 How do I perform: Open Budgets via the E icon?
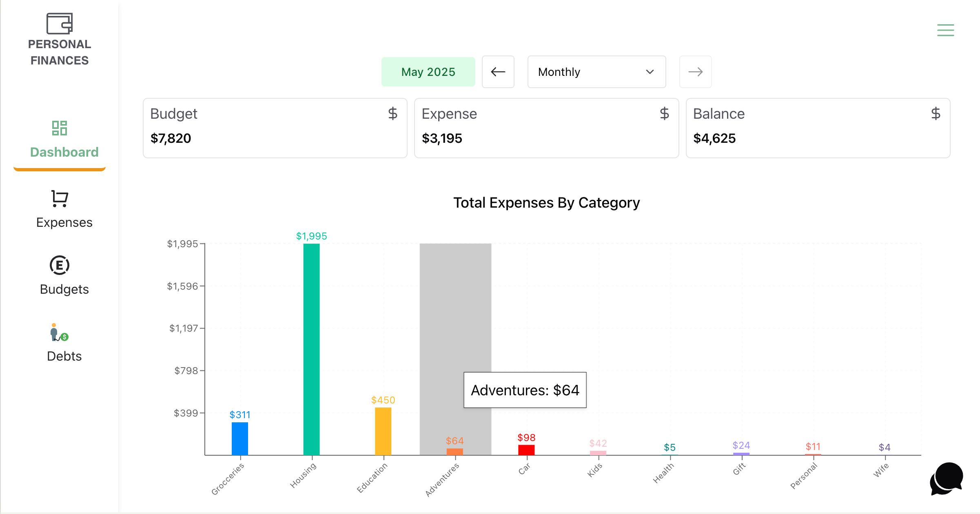[60, 265]
